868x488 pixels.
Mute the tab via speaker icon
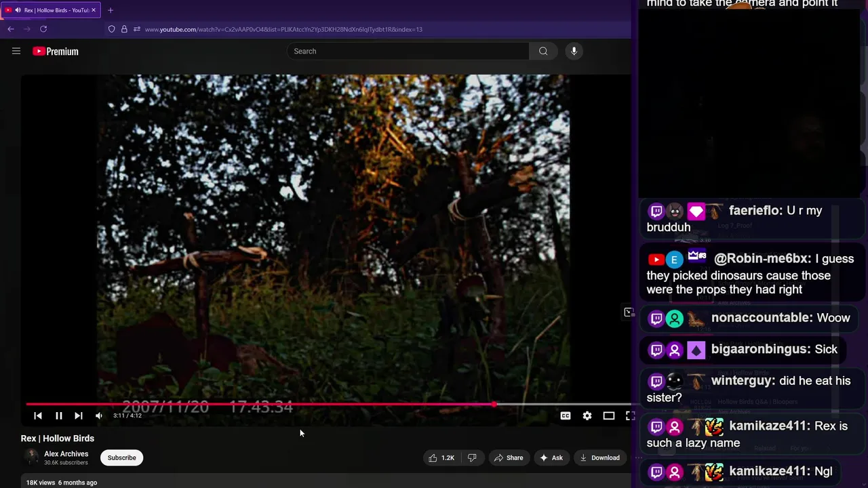pyautogui.click(x=18, y=10)
